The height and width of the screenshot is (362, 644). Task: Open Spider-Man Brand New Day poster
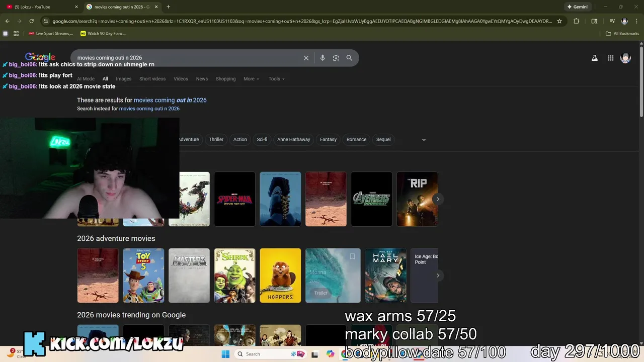point(234,199)
